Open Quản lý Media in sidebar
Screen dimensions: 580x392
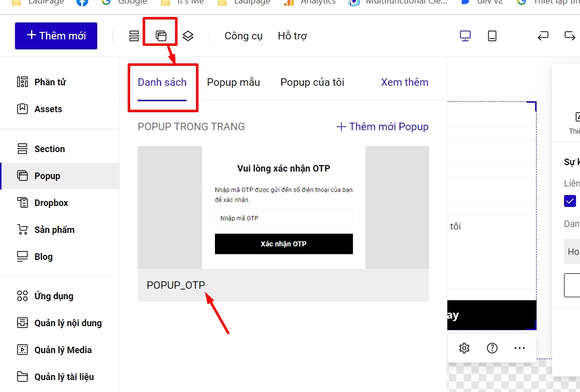point(63,350)
